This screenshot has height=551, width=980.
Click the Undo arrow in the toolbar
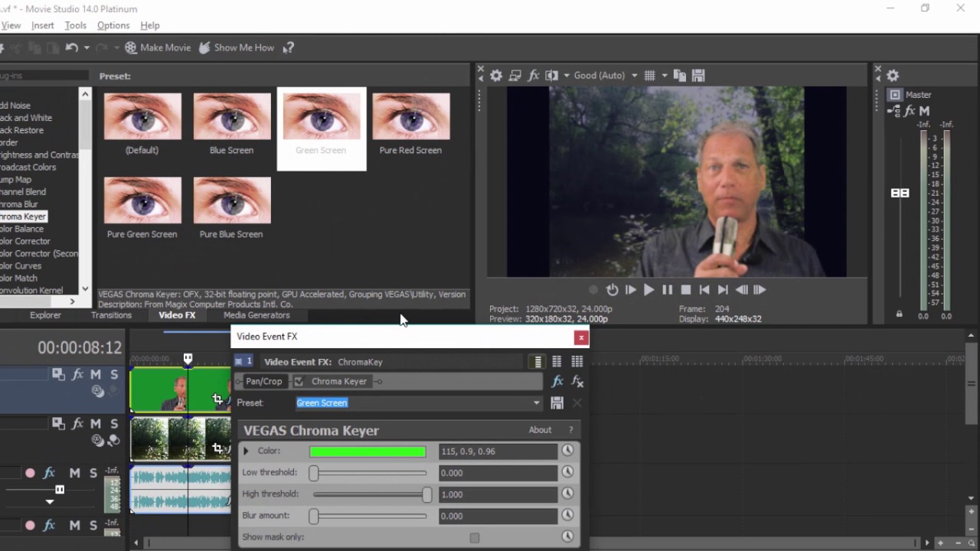click(71, 47)
